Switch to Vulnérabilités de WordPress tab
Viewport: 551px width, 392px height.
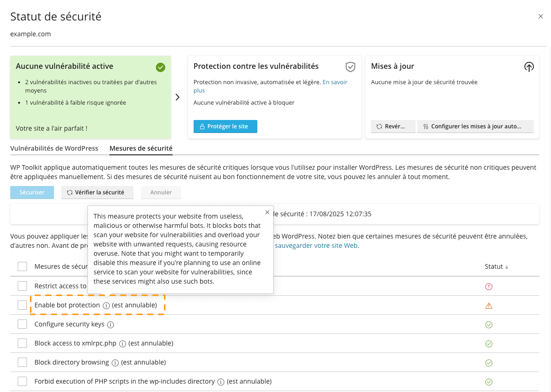point(54,148)
